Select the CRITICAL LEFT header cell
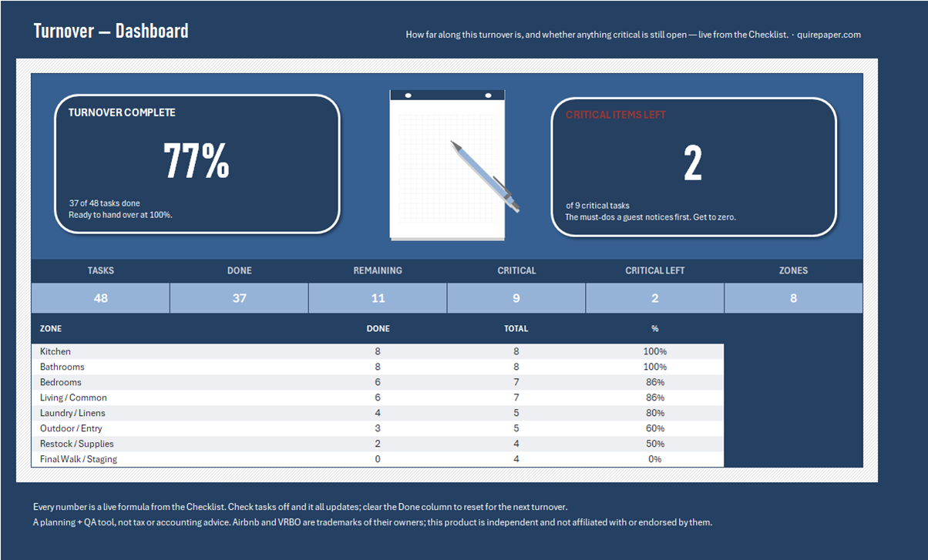Viewport: 928px width, 560px height. coord(655,270)
